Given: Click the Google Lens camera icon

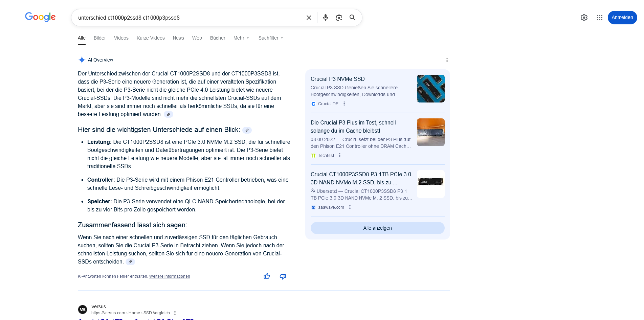Looking at the screenshot, I should pyautogui.click(x=339, y=17).
